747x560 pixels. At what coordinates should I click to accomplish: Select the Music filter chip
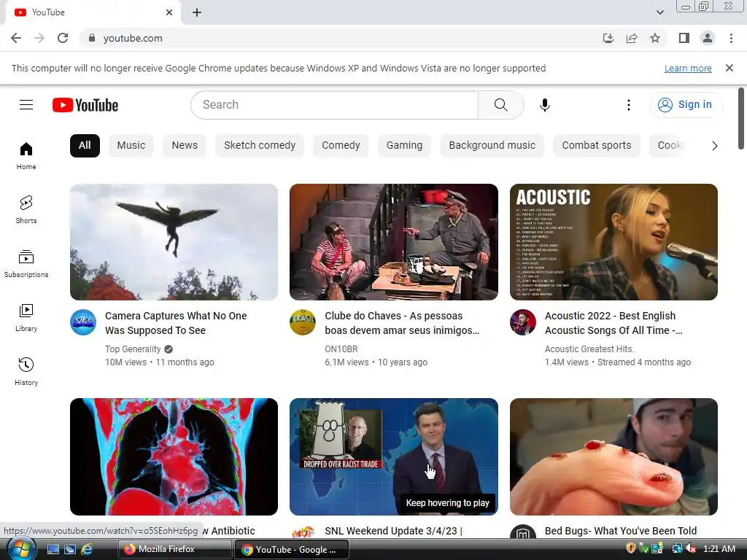[131, 145]
